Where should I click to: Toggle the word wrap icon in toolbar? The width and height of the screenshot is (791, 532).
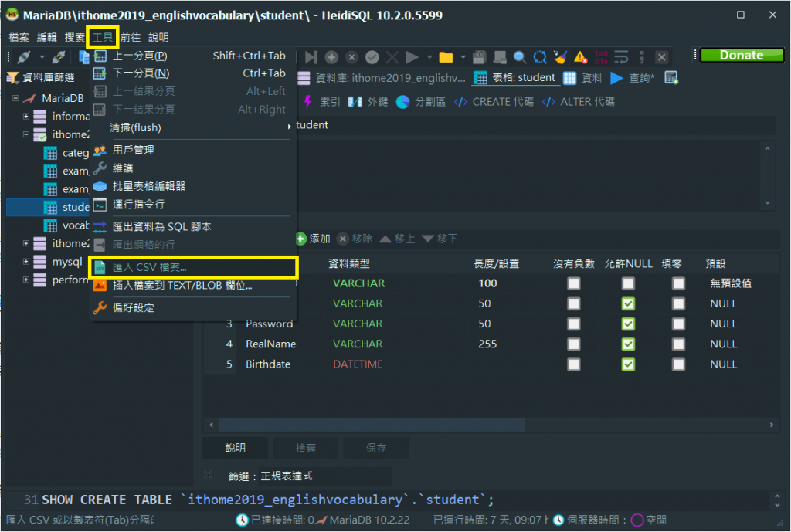[x=621, y=57]
